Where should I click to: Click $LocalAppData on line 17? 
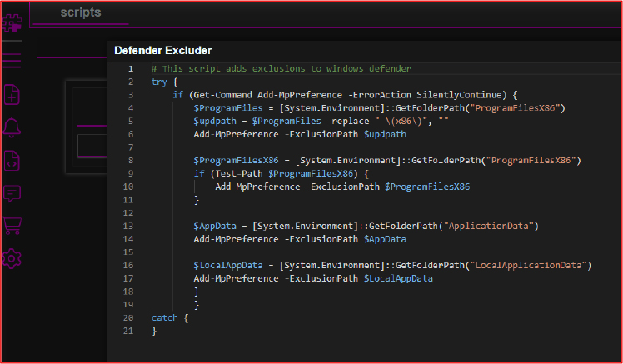398,278
